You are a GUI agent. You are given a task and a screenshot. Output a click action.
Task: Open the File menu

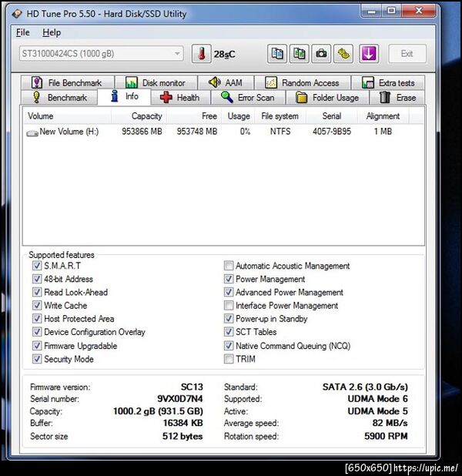tap(23, 32)
